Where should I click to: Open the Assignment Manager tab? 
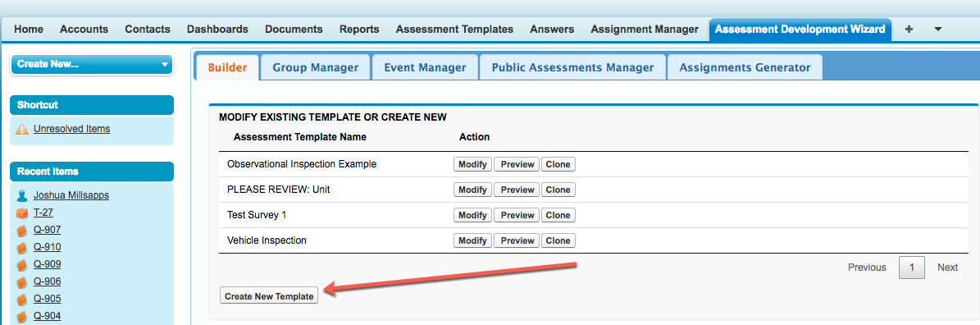pos(645,30)
